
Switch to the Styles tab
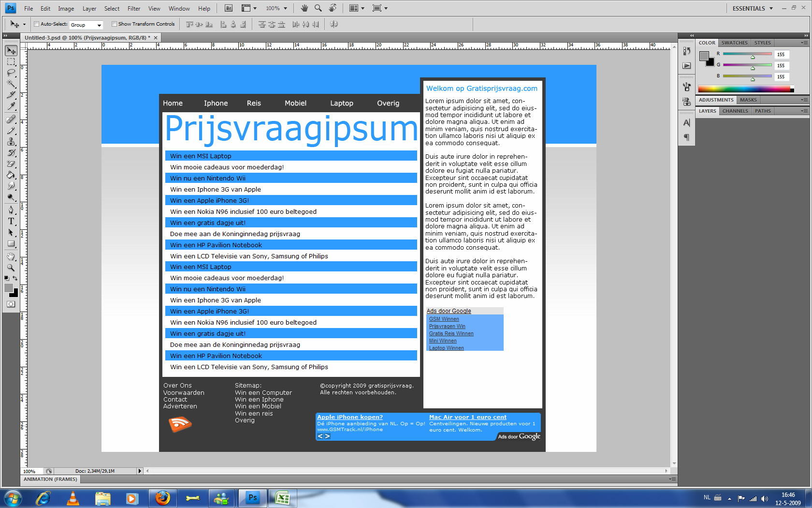(x=763, y=43)
